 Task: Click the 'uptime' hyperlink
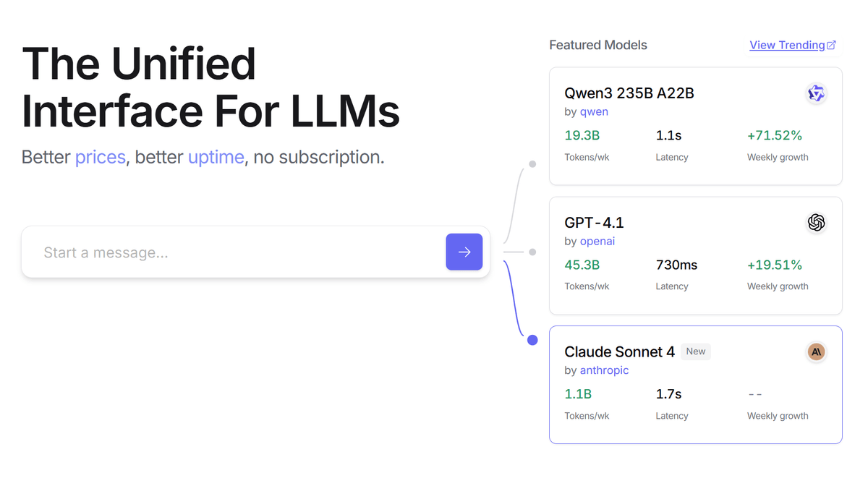[216, 157]
